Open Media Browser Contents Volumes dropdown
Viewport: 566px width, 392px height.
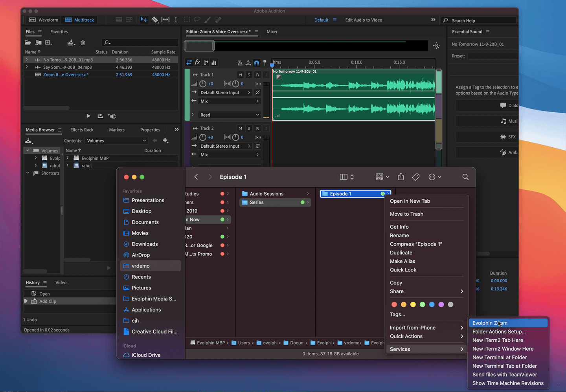pos(116,141)
